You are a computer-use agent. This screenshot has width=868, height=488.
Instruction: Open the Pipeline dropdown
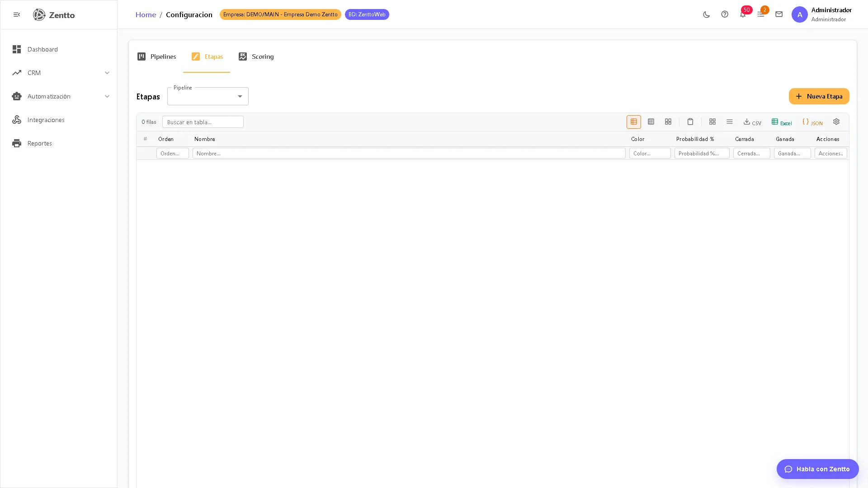pos(208,96)
